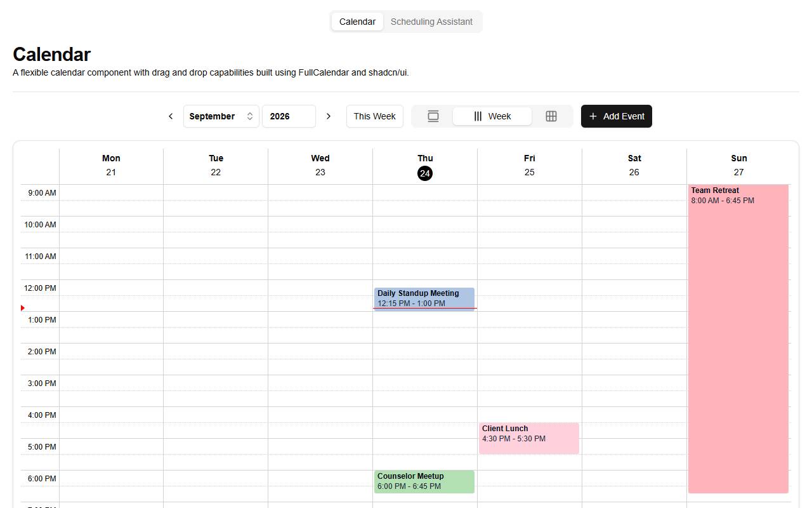Screen dimensions: 812x508
Task: Click the 3:00 PM time label
Action: pos(42,384)
